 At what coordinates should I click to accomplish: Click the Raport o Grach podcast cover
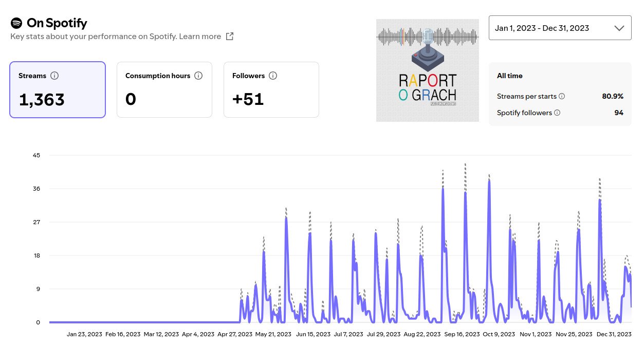click(x=428, y=70)
